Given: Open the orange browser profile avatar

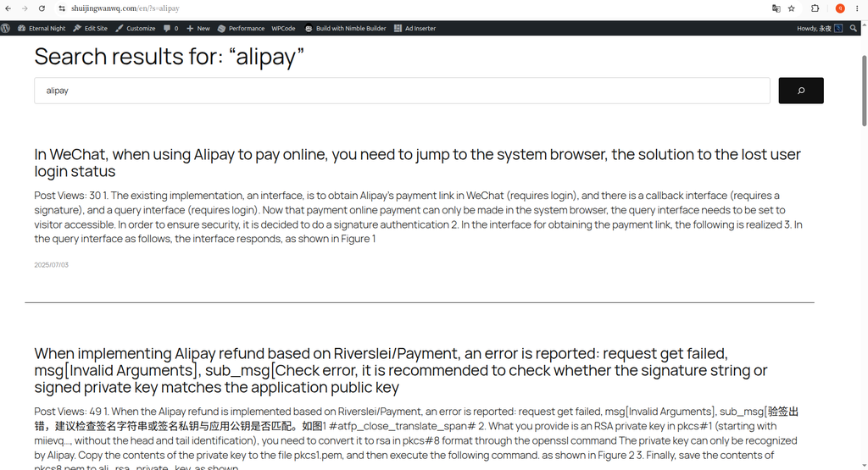Looking at the screenshot, I should (x=840, y=8).
